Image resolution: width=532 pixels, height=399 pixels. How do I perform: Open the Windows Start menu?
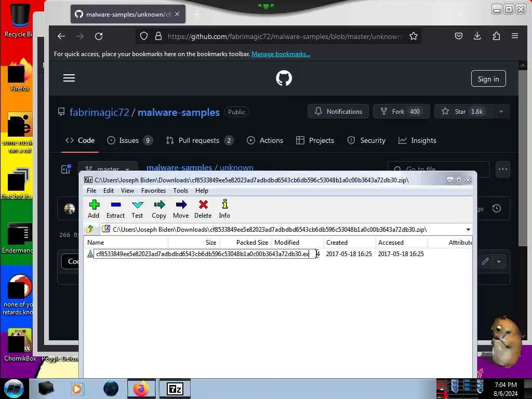(x=14, y=389)
